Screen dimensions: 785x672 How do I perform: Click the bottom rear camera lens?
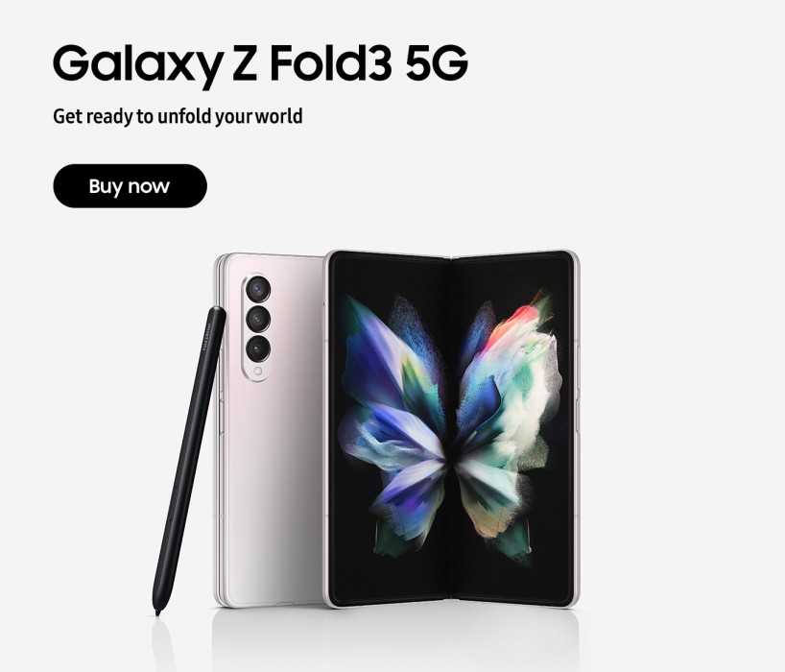(x=258, y=348)
